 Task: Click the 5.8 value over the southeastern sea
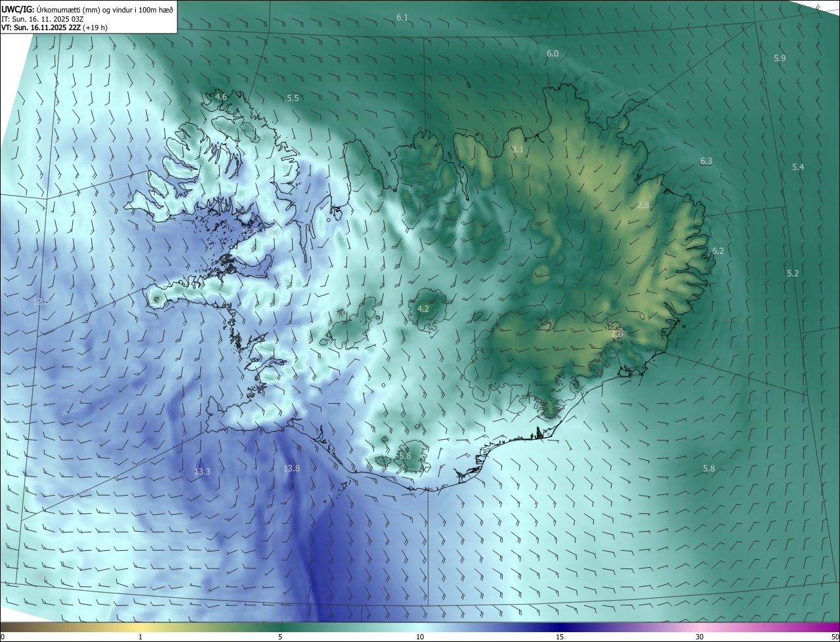pos(709,469)
